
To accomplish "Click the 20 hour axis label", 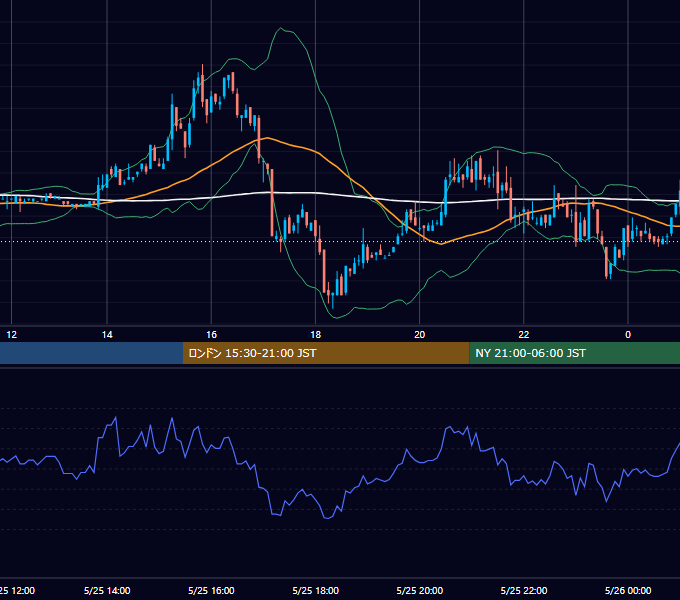I will point(419,335).
